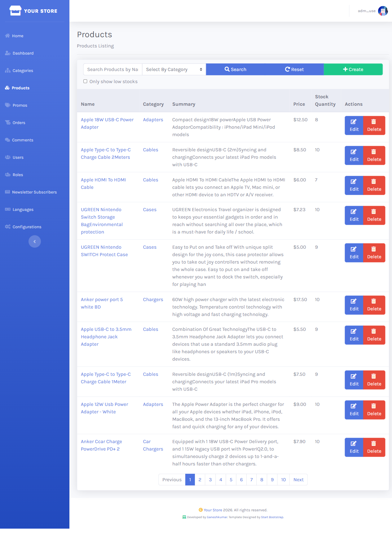Viewport: 392px width, 551px height.
Task: Click the green Create button
Action: coord(353,69)
